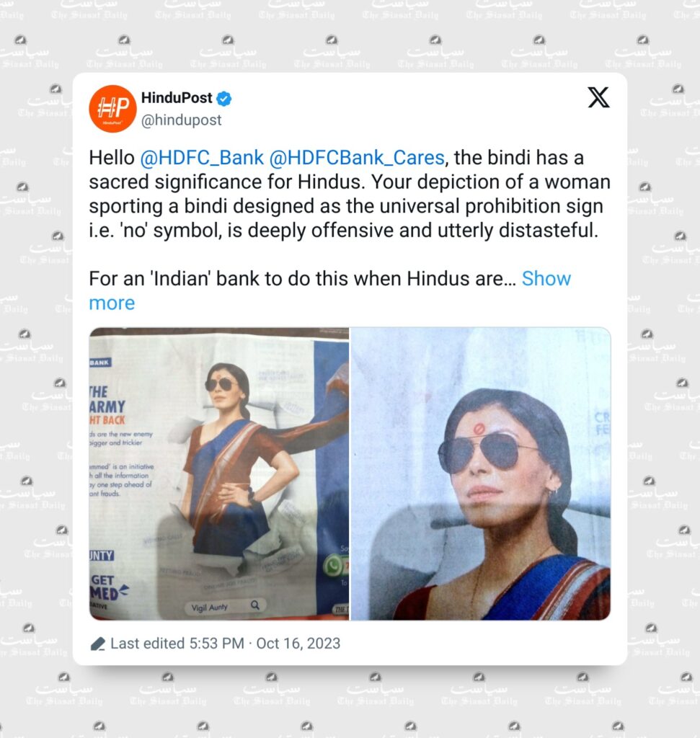This screenshot has width=700, height=738.
Task: Click the ARMY headline in the newspaper ad
Action: tap(107, 406)
